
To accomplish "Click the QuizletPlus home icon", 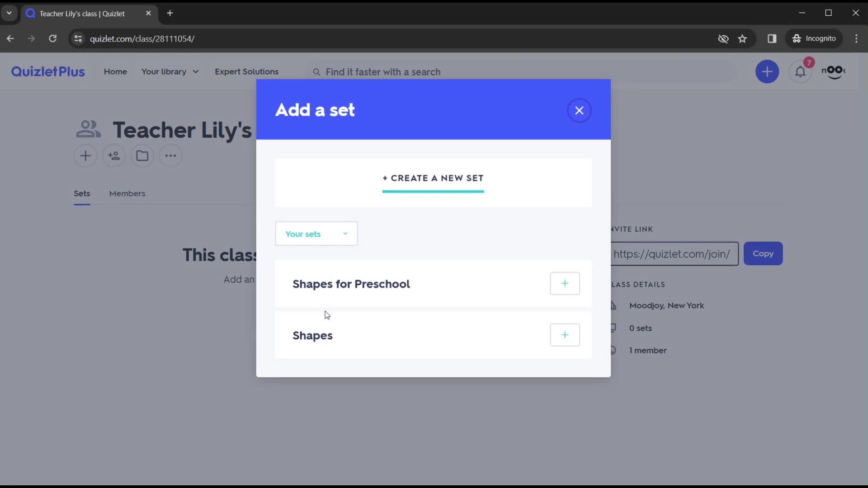I will click(47, 71).
